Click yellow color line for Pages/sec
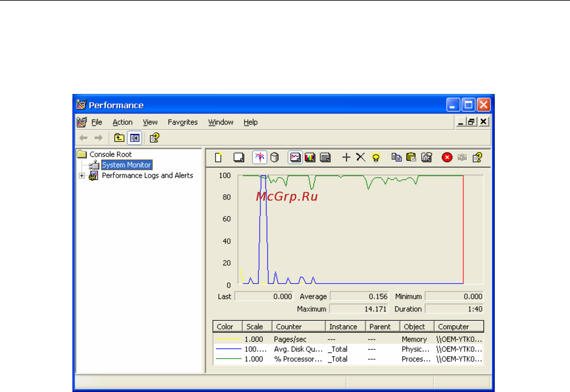This screenshot has height=392, width=570. (x=228, y=339)
